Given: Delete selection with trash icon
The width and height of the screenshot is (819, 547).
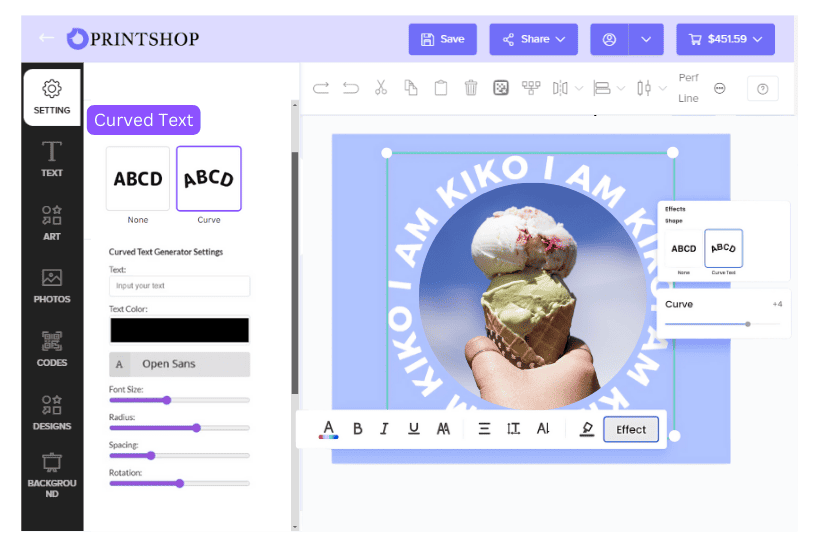Looking at the screenshot, I should tap(471, 88).
